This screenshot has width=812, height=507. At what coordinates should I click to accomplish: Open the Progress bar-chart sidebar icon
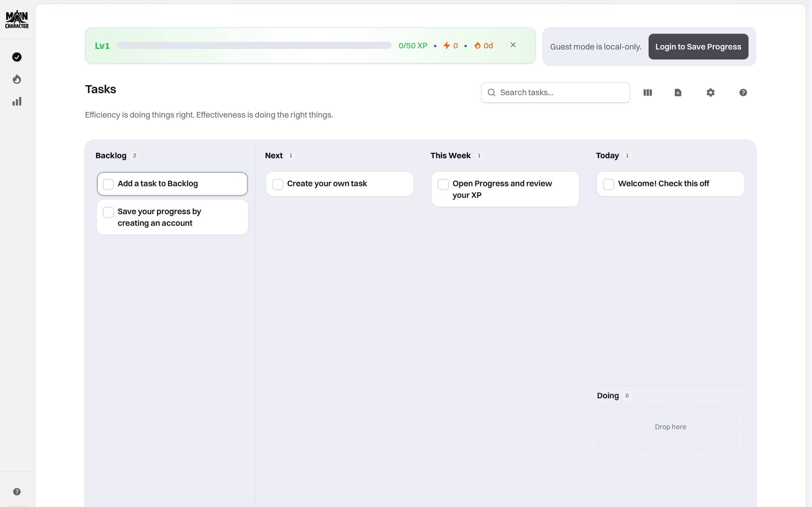tap(17, 102)
